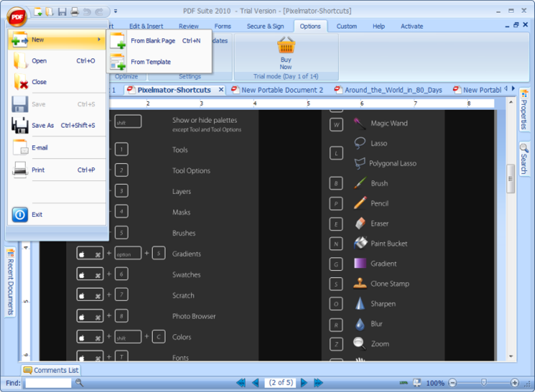Open the Activate ribbon tab
Viewport: 535px width, 392px height.
click(412, 26)
